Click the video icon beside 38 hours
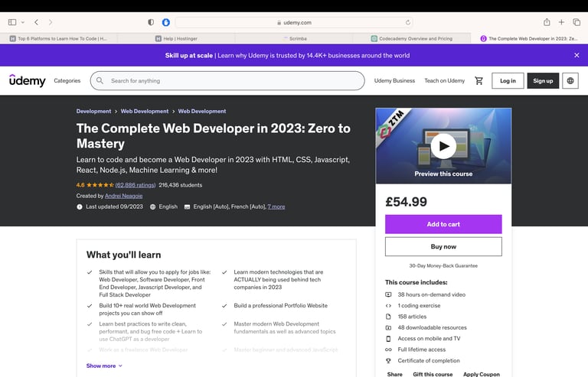Image resolution: width=588 pixels, height=377 pixels. point(388,294)
